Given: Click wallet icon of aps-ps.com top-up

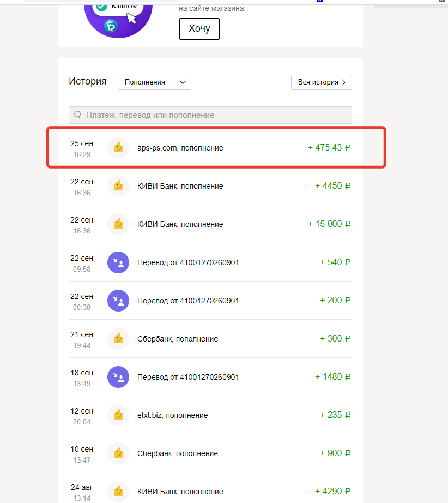Looking at the screenshot, I should [x=118, y=148].
